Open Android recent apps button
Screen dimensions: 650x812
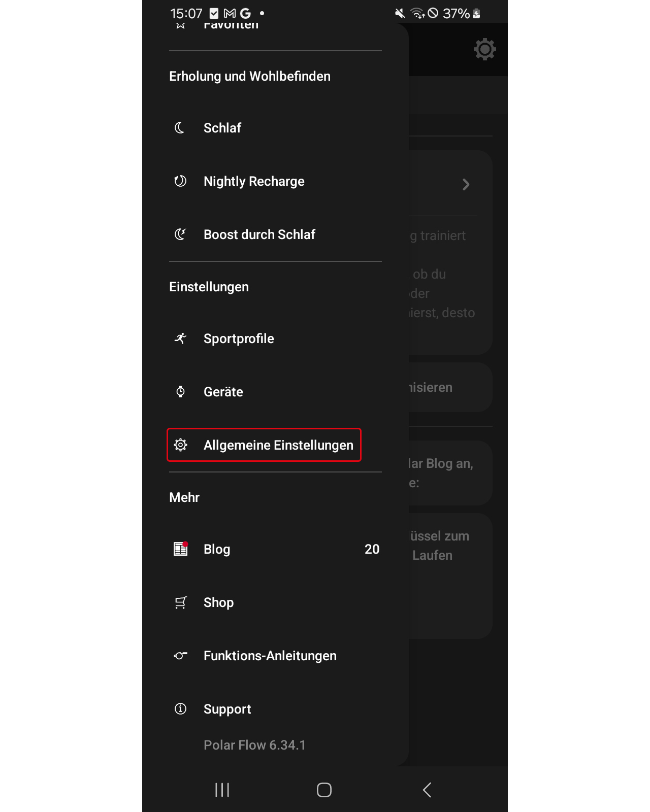222,790
